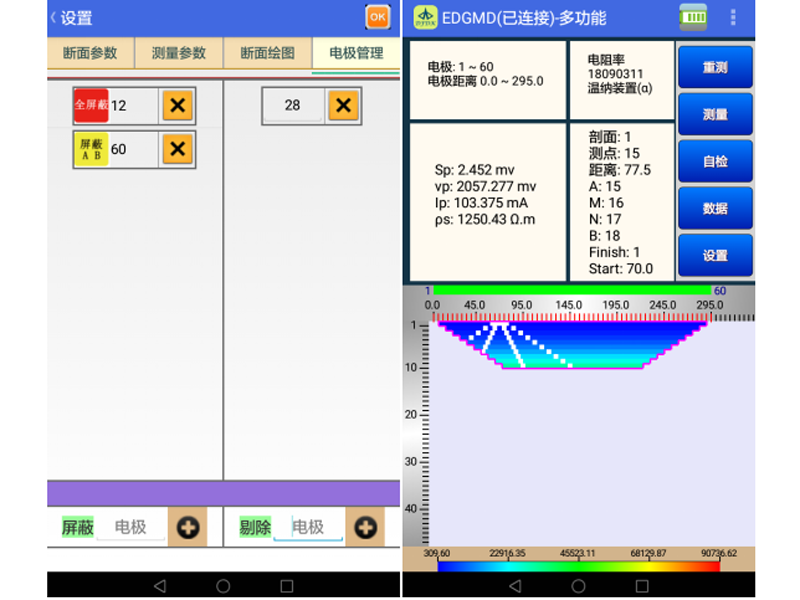This screenshot has width=800, height=600.
Task: Tap Android Back in the left screen
Action: point(160,586)
